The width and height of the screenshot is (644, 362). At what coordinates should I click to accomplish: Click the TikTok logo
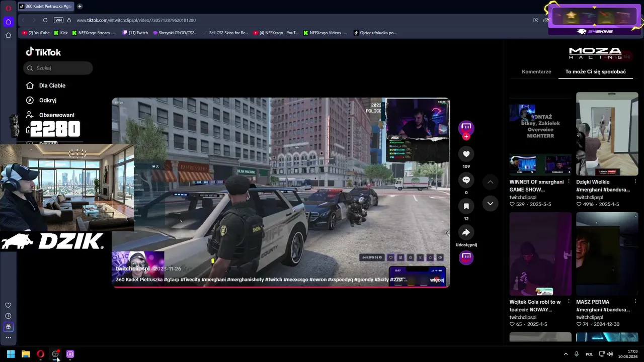tap(43, 52)
